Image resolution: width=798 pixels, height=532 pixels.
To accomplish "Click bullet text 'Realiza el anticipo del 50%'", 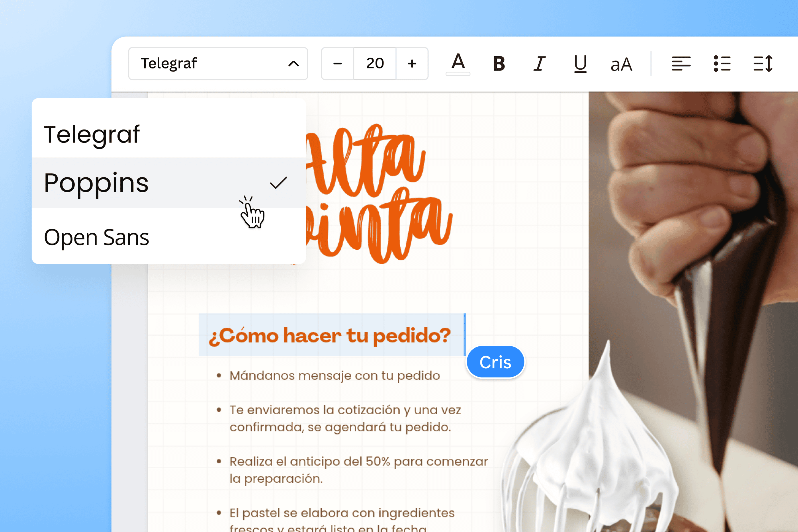I will pos(359,470).
